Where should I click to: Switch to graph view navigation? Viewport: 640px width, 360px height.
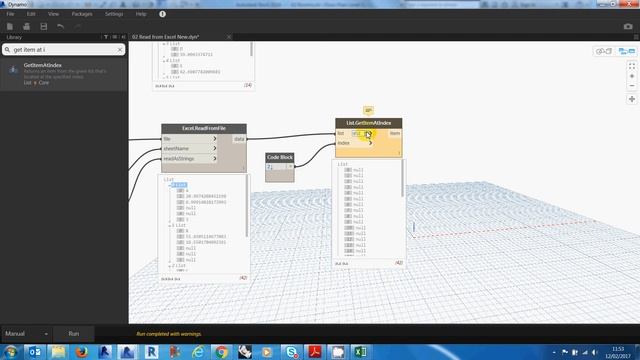tap(627, 51)
